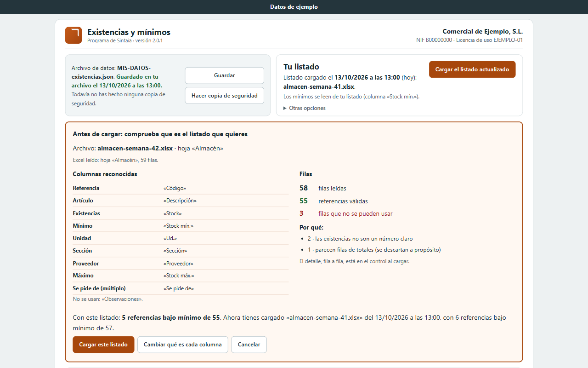588x368 pixels.
Task: Click the 58 filas leídas count
Action: (x=323, y=188)
